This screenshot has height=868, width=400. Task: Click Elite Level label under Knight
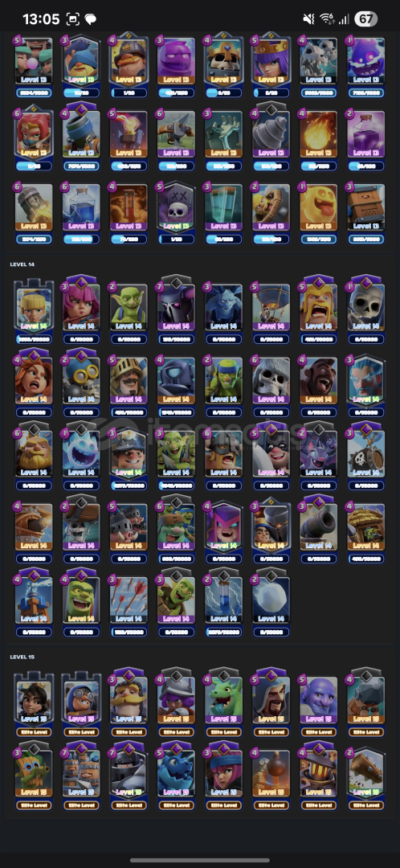(129, 732)
